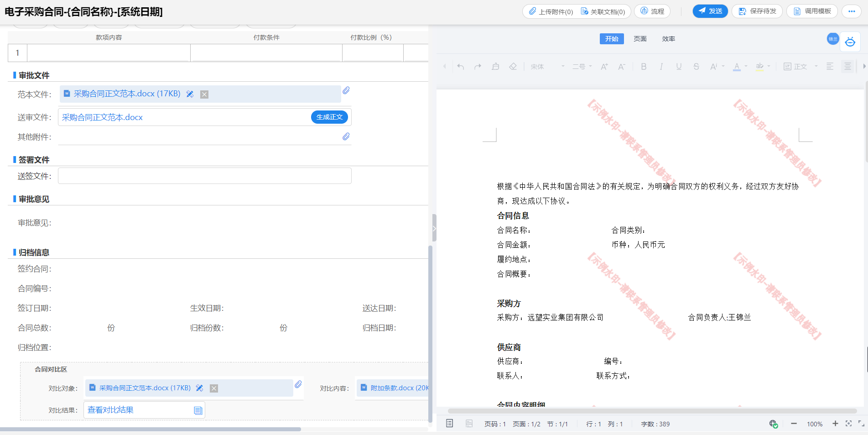Screen dimensions: 868x435
Task: Open the superscript style dropdown arrow
Action: pos(723,66)
